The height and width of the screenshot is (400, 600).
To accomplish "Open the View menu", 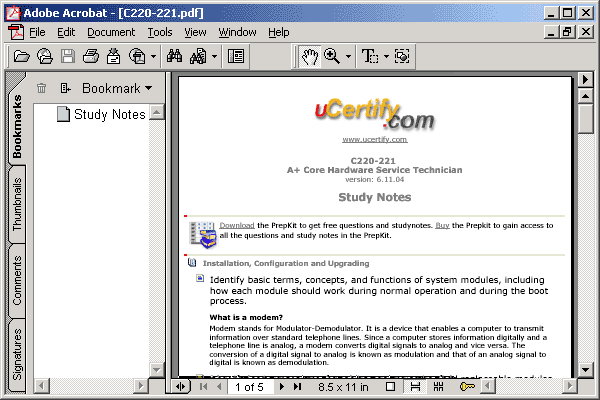I will click(x=195, y=32).
